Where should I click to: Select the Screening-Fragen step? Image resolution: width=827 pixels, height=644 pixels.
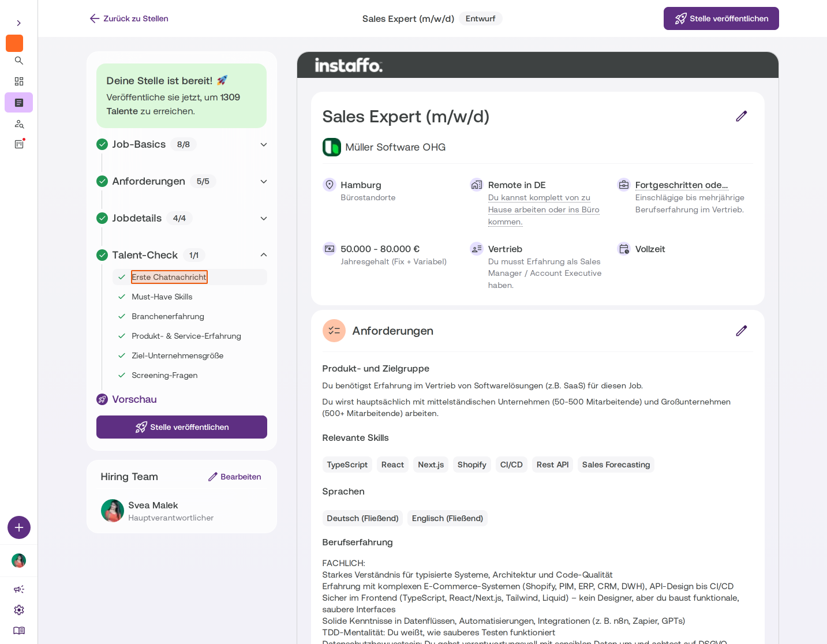pos(164,375)
